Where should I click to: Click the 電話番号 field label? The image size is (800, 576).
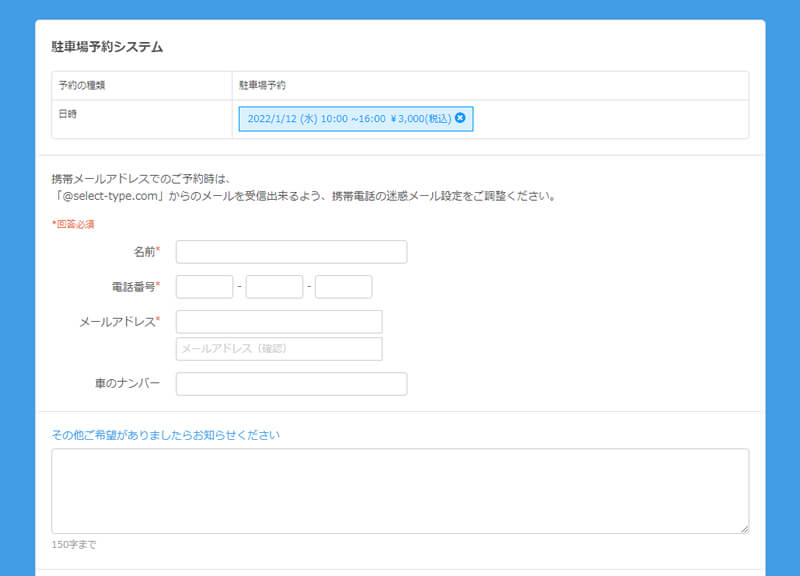click(133, 287)
